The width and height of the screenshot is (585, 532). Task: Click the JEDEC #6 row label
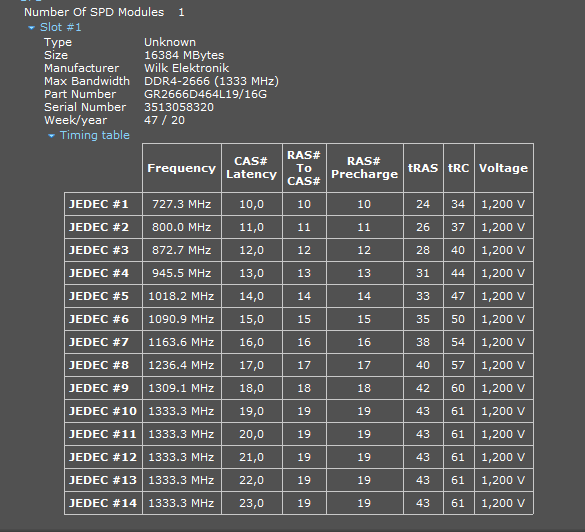(x=103, y=319)
